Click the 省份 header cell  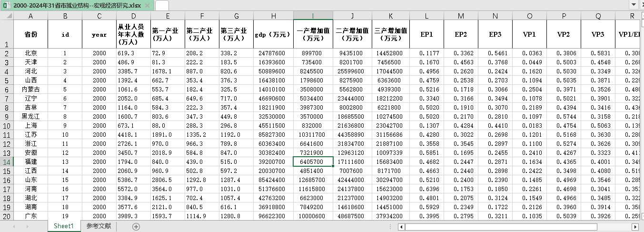click(30, 34)
